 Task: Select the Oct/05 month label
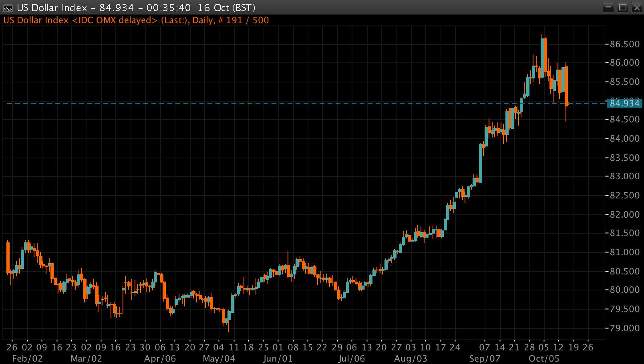point(543,358)
